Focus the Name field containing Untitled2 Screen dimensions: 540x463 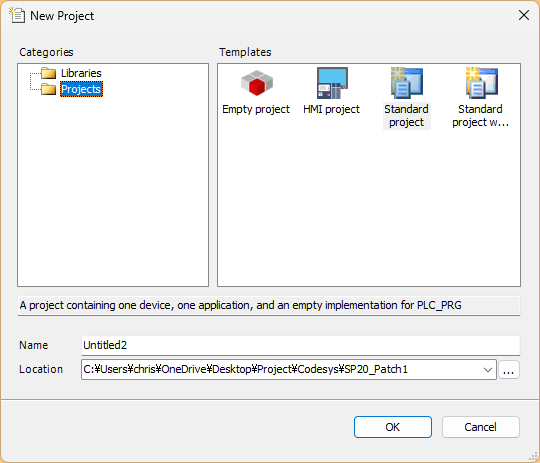301,345
